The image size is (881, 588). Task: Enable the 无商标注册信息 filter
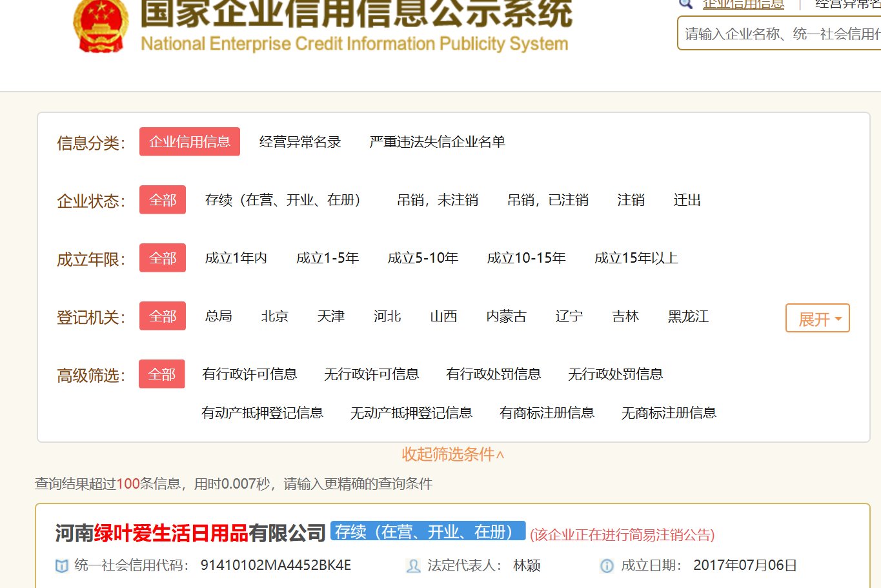668,413
